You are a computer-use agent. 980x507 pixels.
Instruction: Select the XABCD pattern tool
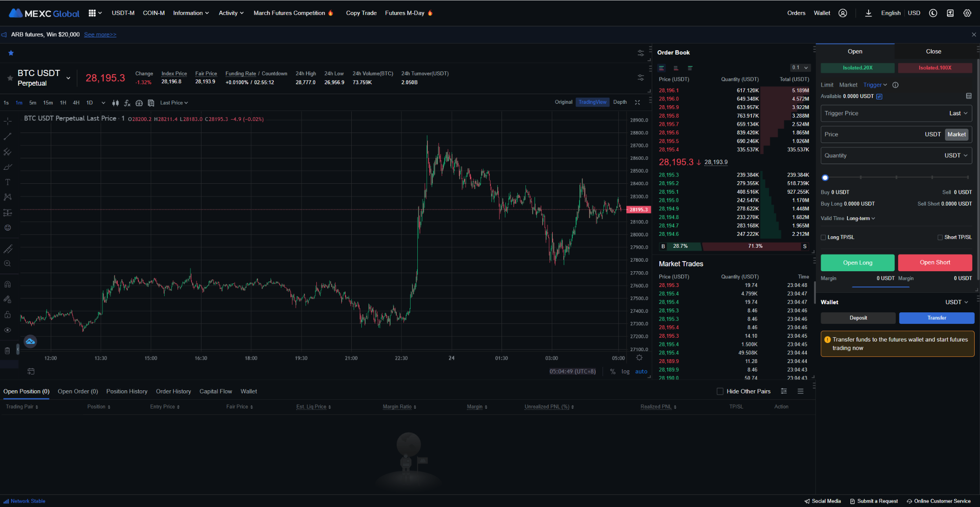[x=8, y=197]
